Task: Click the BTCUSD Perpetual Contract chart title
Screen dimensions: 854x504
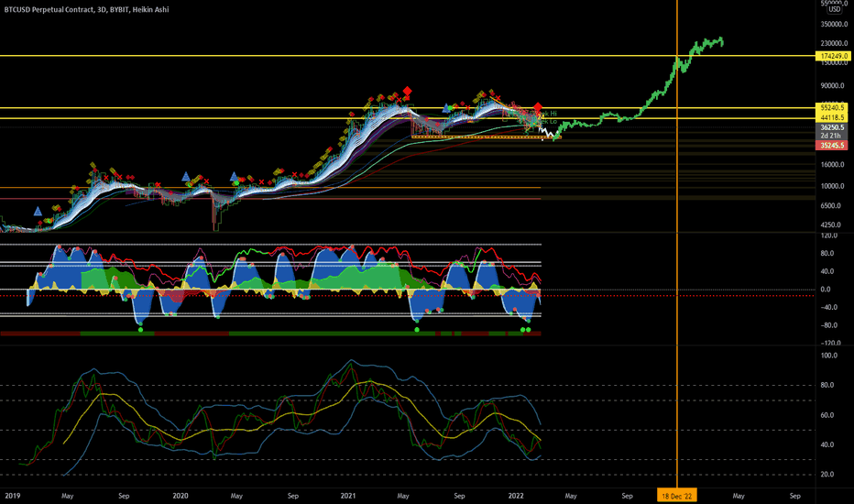Action: (87, 9)
